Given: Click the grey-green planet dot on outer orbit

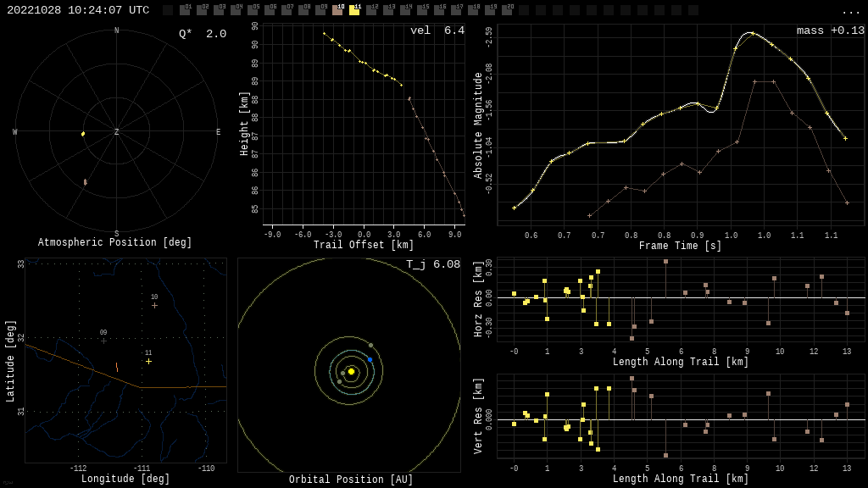Looking at the screenshot, I should (371, 346).
